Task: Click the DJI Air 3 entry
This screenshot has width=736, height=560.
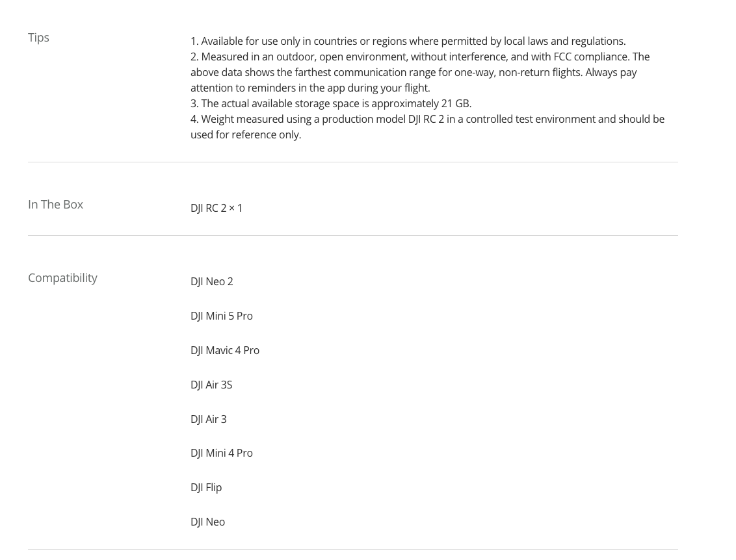Action: tap(209, 419)
